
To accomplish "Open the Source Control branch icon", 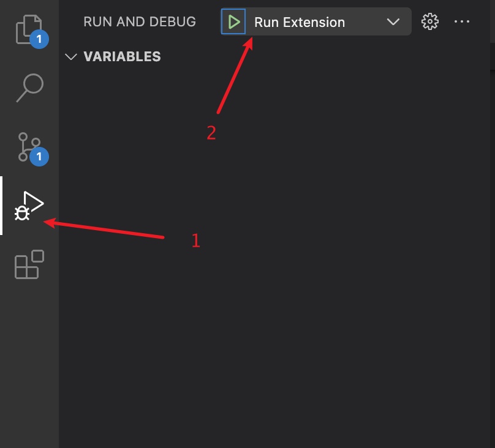I will pos(29,147).
